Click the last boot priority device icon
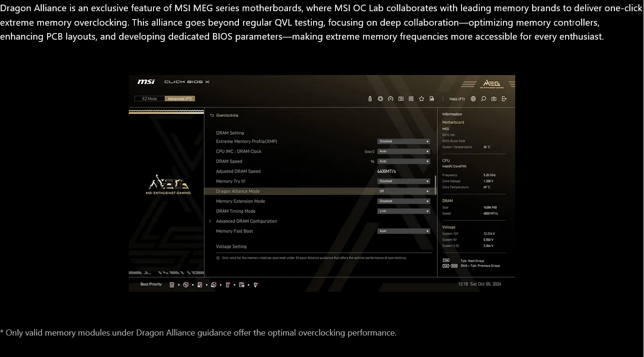Image resolution: width=644 pixels, height=357 pixels. click(256, 285)
